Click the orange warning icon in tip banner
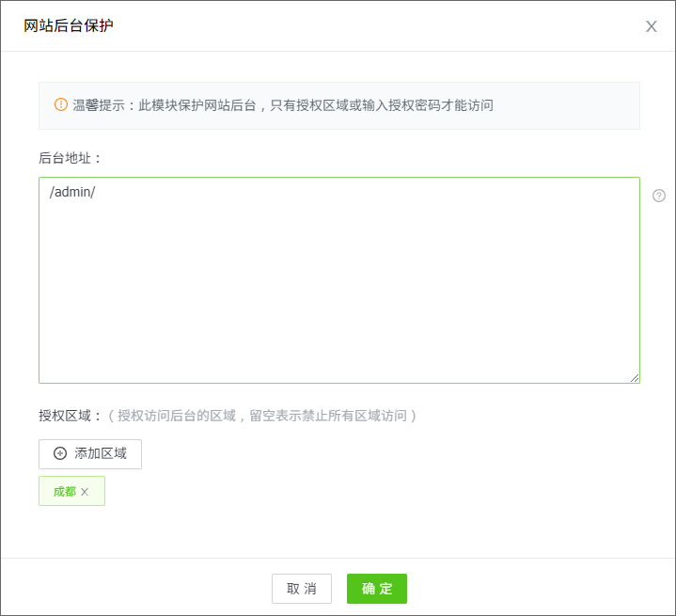This screenshot has height=616, width=676. 61,104
